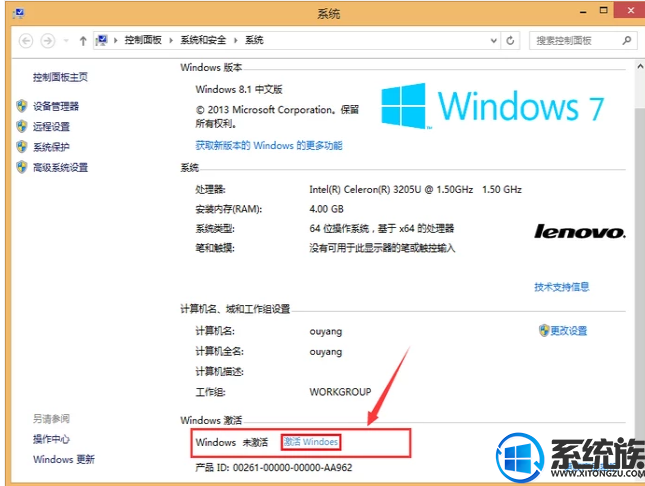Open 控制面板主页 link
Screen dimensions: 645x486
click(60, 77)
